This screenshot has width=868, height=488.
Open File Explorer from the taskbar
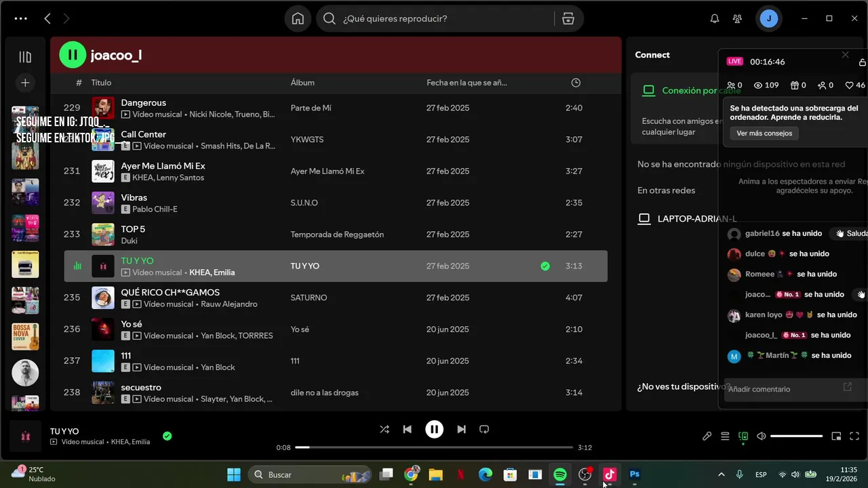435,474
